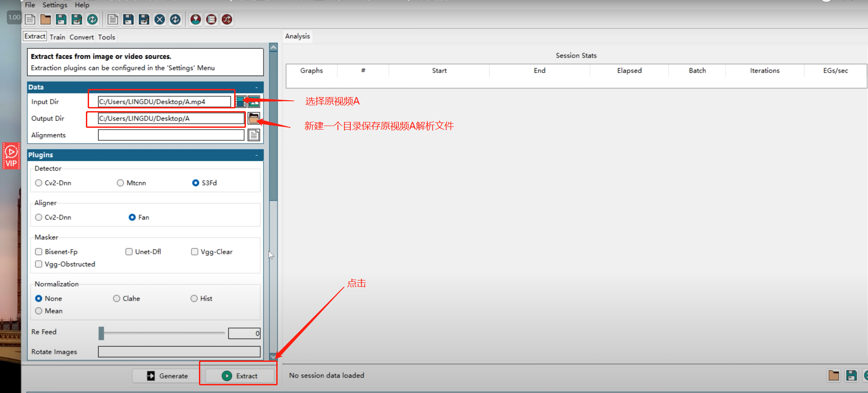Enable the Bisenet-Fp masker checkbox
This screenshot has width=868, height=393.
39,252
